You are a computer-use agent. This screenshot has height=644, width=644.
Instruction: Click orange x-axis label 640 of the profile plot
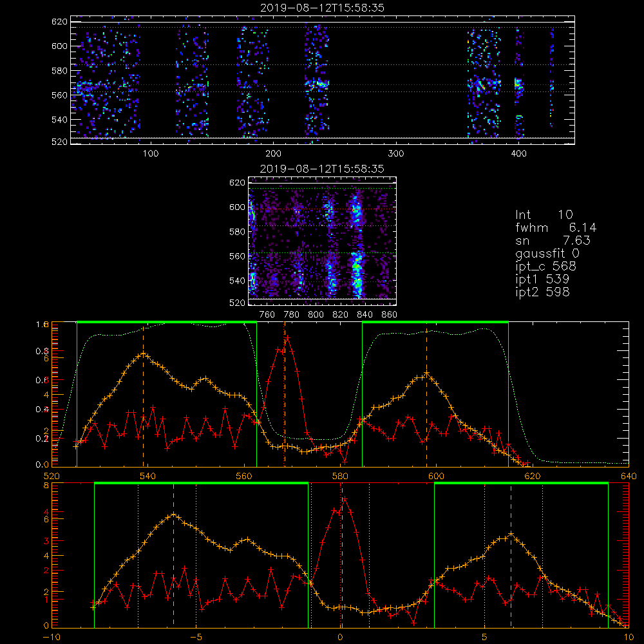[x=629, y=477]
